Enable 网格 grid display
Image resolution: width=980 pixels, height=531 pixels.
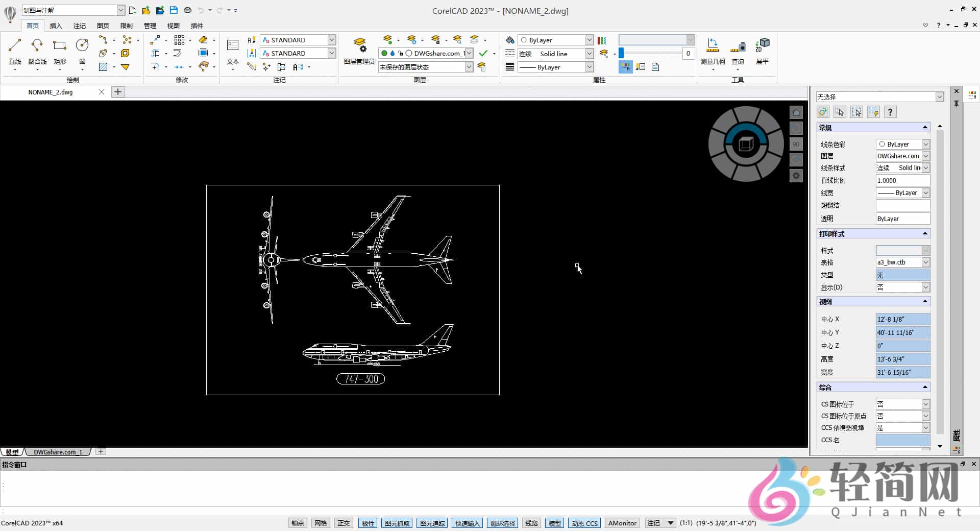pyautogui.click(x=321, y=523)
